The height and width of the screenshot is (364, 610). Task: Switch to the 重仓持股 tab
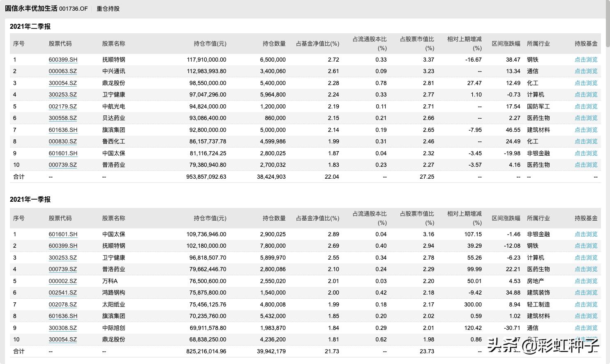(x=108, y=8)
